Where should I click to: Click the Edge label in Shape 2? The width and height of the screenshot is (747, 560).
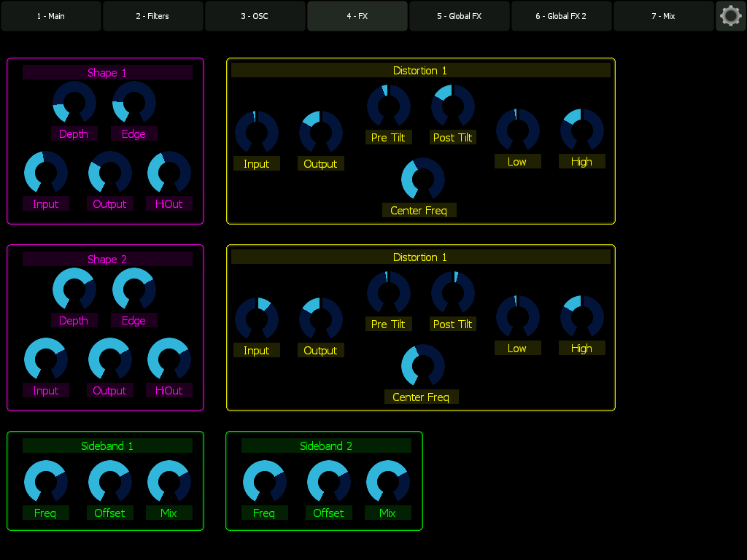point(134,321)
